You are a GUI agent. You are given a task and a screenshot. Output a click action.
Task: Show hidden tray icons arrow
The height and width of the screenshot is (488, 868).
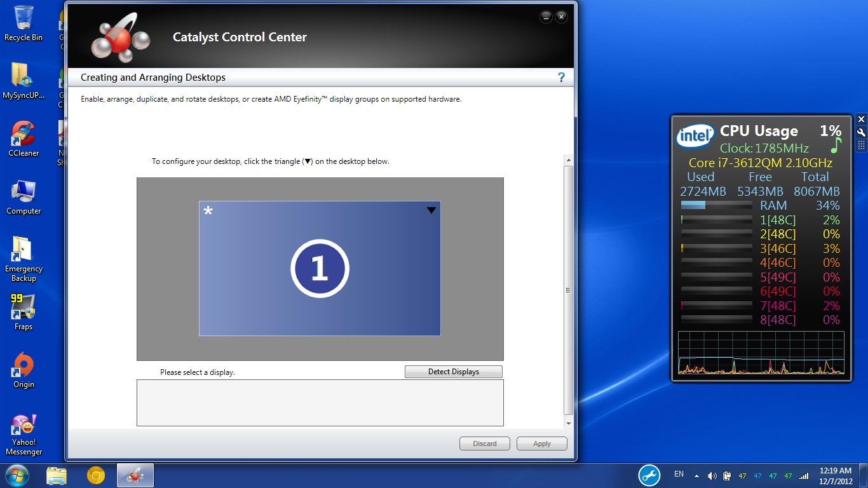[x=696, y=476]
